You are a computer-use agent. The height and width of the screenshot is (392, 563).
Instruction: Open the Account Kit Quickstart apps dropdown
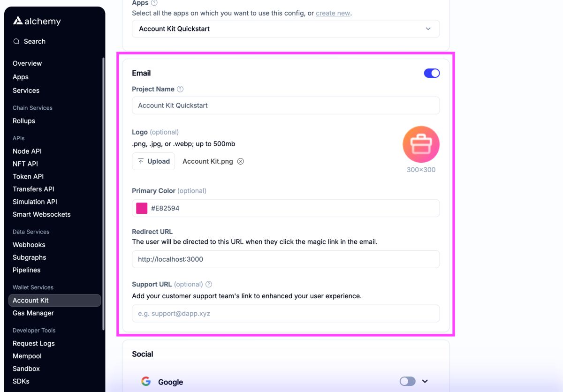point(286,29)
